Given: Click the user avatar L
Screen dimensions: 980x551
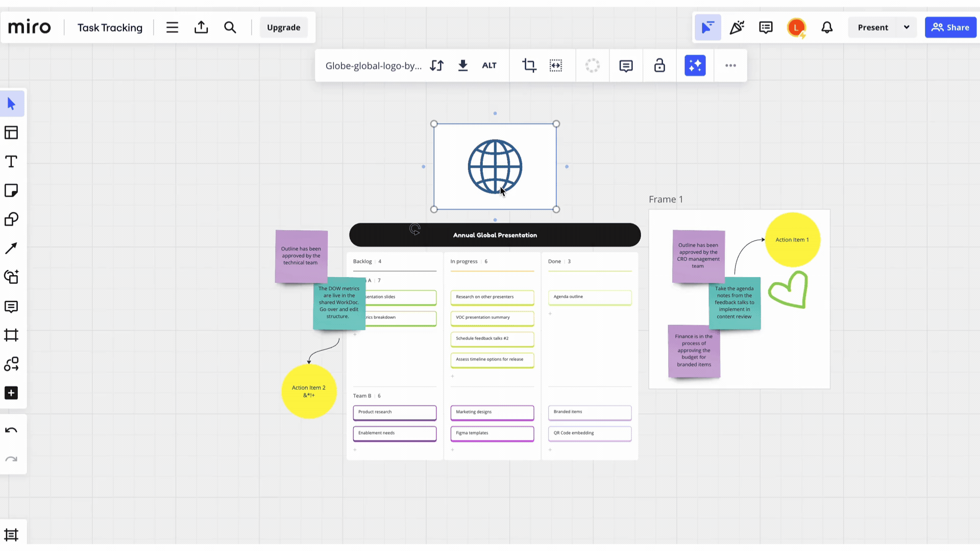Looking at the screenshot, I should 796,28.
